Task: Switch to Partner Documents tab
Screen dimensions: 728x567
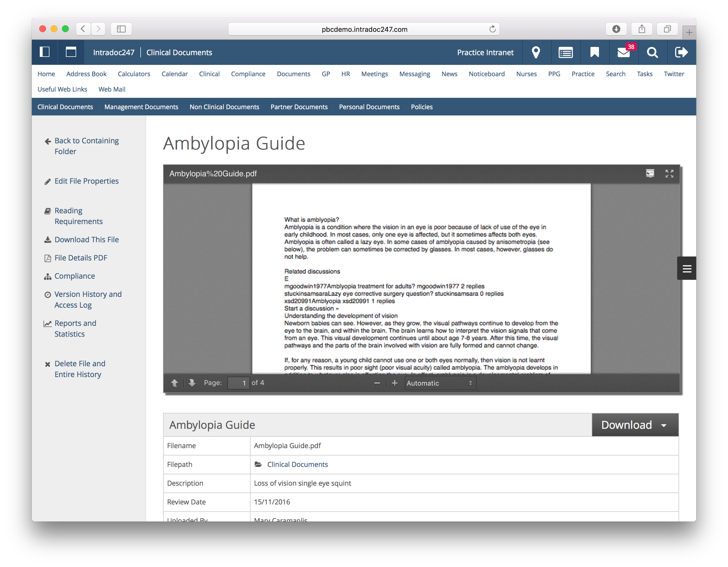Action: 299,107
